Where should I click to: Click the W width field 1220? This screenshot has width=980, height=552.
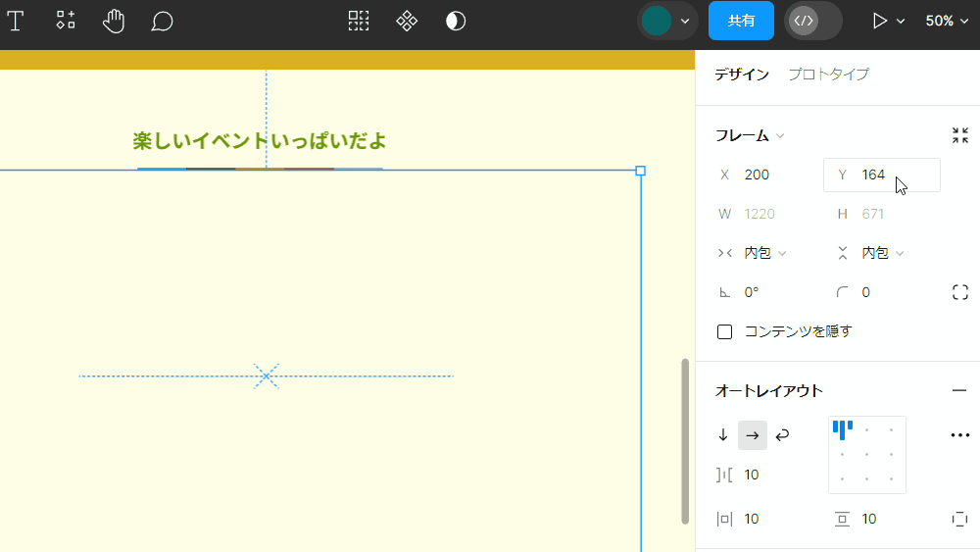point(763,214)
